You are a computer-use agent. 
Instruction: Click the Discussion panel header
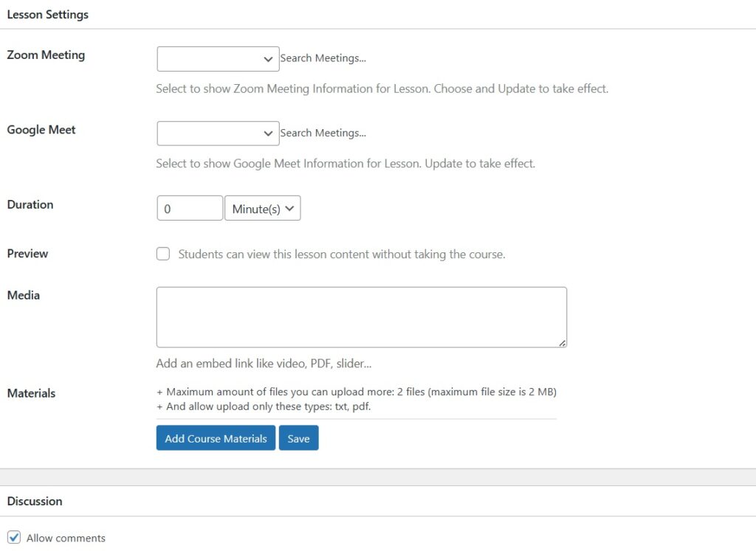coord(35,501)
